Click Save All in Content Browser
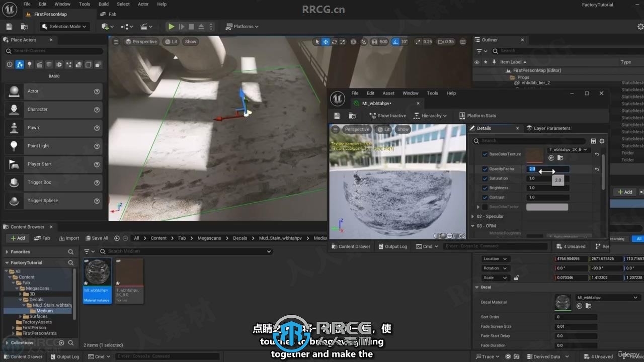Screen dimensions: 644x362 click(97, 238)
